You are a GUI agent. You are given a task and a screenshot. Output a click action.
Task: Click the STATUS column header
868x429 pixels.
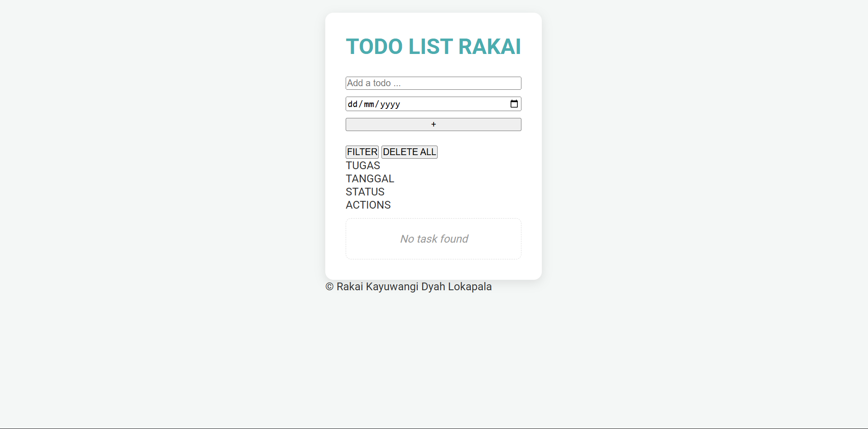[x=365, y=192]
